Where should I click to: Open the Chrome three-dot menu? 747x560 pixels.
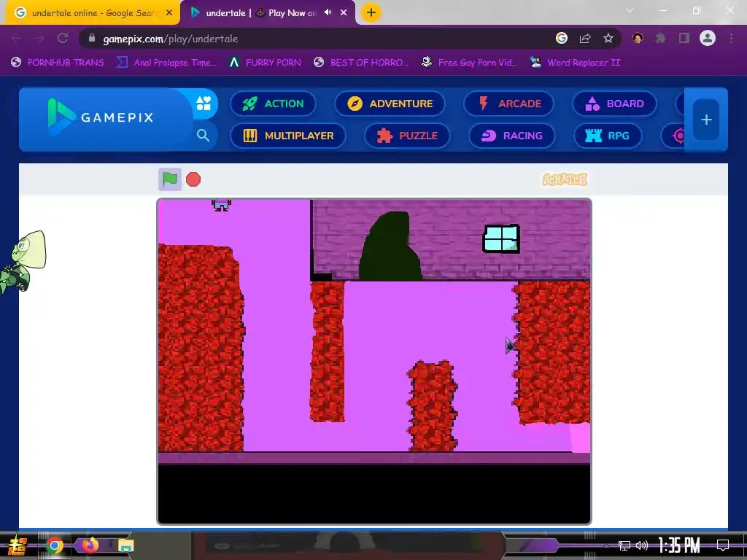click(x=731, y=38)
